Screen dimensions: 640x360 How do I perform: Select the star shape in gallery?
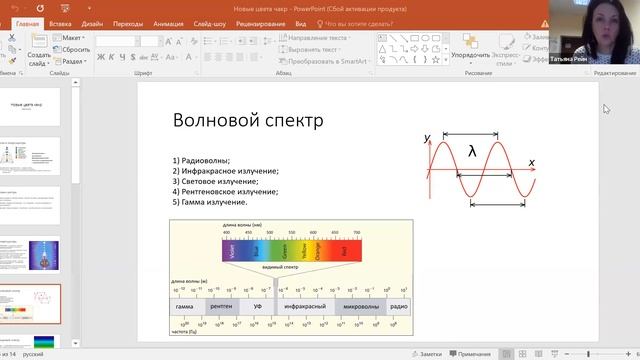436,60
